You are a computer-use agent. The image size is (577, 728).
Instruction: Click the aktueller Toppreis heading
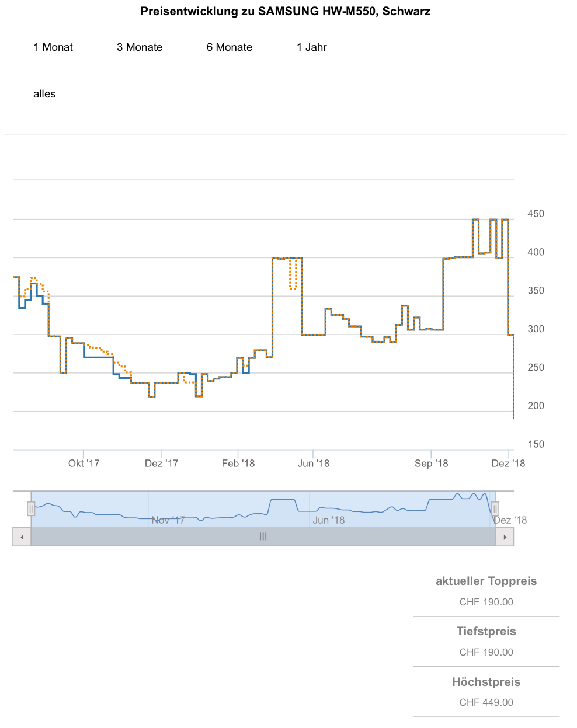pyautogui.click(x=486, y=581)
